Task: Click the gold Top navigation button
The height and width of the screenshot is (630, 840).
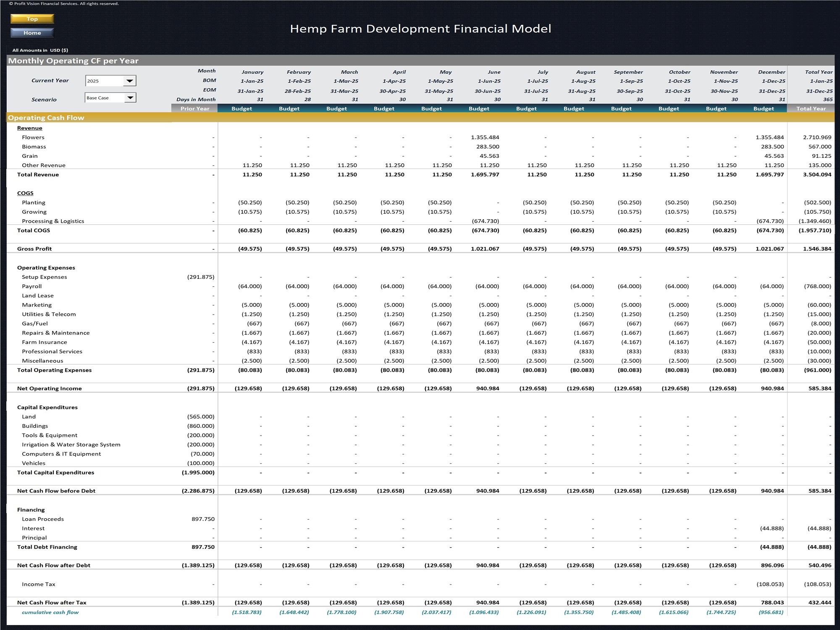Action: pos(31,18)
